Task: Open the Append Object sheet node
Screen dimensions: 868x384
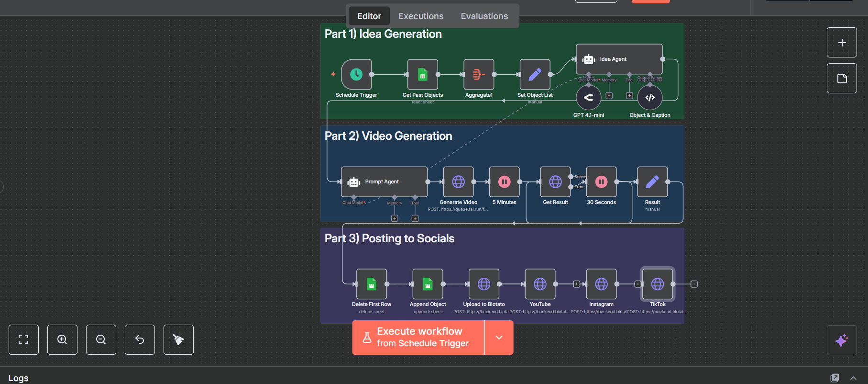Action: click(x=428, y=284)
